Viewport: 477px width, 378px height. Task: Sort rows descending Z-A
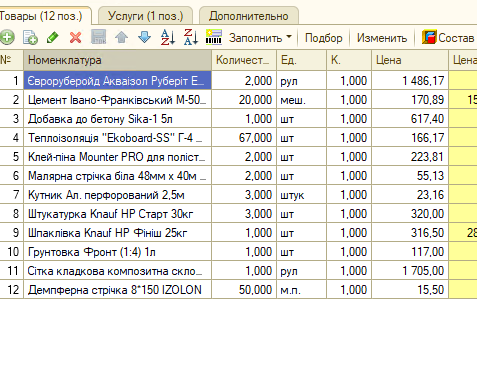191,37
